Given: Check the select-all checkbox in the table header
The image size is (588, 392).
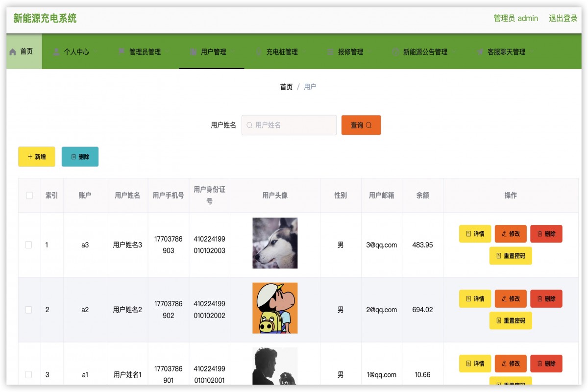Looking at the screenshot, I should (x=28, y=195).
